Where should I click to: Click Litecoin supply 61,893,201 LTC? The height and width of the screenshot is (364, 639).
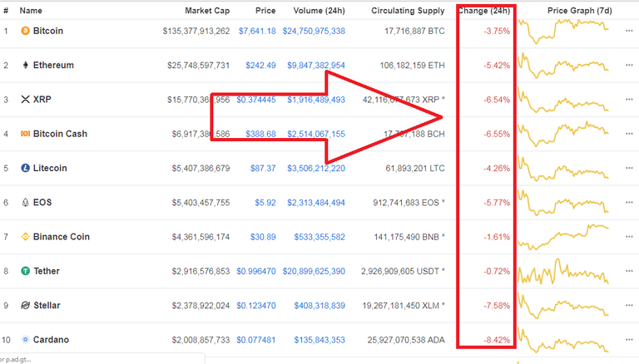[x=415, y=168]
